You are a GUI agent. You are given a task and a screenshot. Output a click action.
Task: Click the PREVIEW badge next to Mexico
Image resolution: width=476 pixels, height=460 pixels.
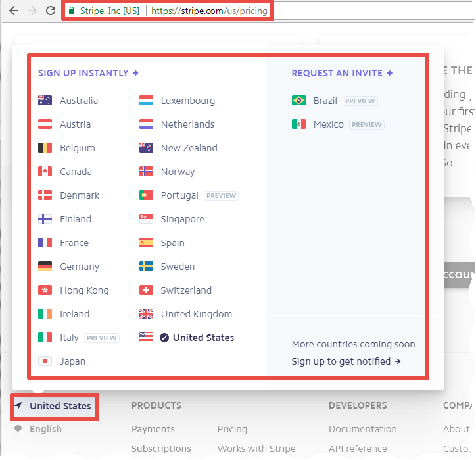tap(367, 124)
